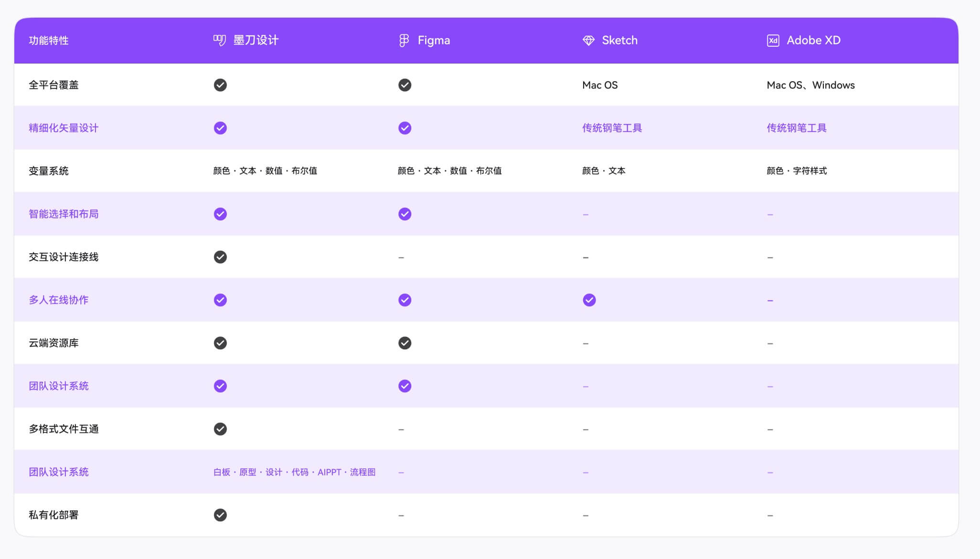Click the purple 团队设计系统 colored label
This screenshot has height=559, width=980.
(x=58, y=386)
